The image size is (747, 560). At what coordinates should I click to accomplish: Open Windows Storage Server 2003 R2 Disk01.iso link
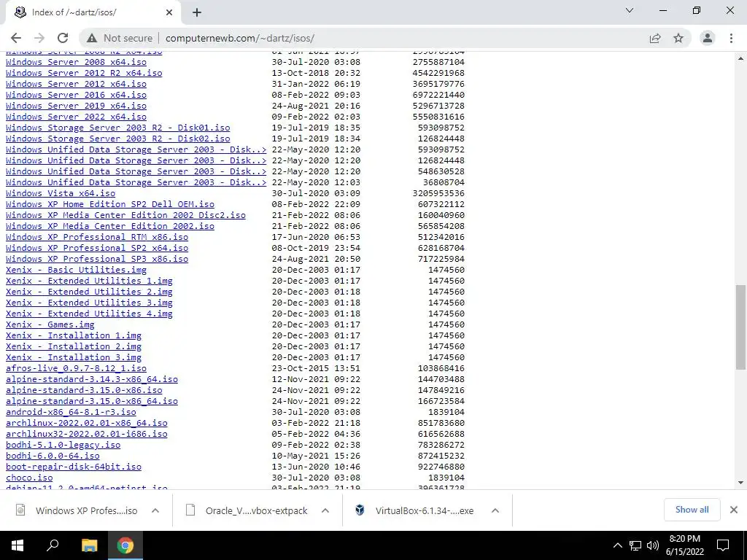pyautogui.click(x=117, y=128)
